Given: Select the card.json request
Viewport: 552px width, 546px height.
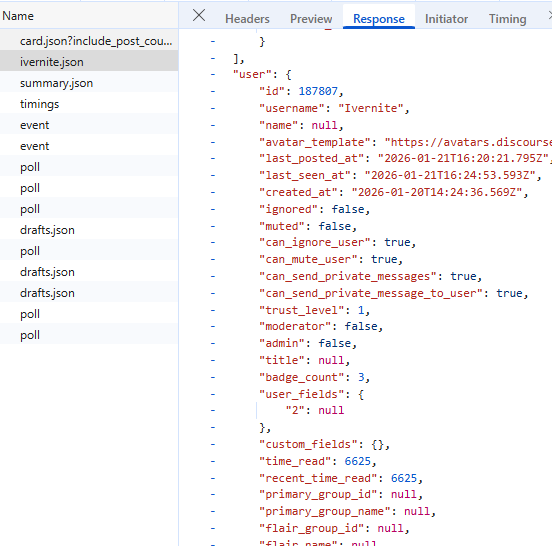Looking at the screenshot, I should [x=89, y=41].
